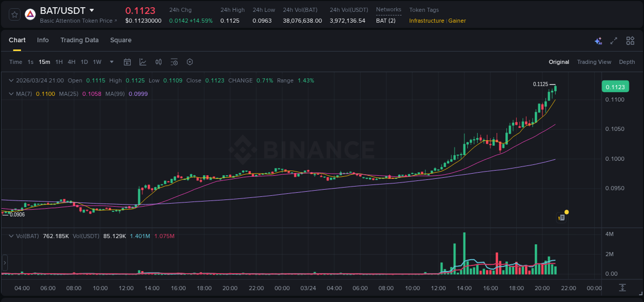The image size is (644, 302).
Task: Click the 4M volume axis label
Action: pyautogui.click(x=609, y=234)
